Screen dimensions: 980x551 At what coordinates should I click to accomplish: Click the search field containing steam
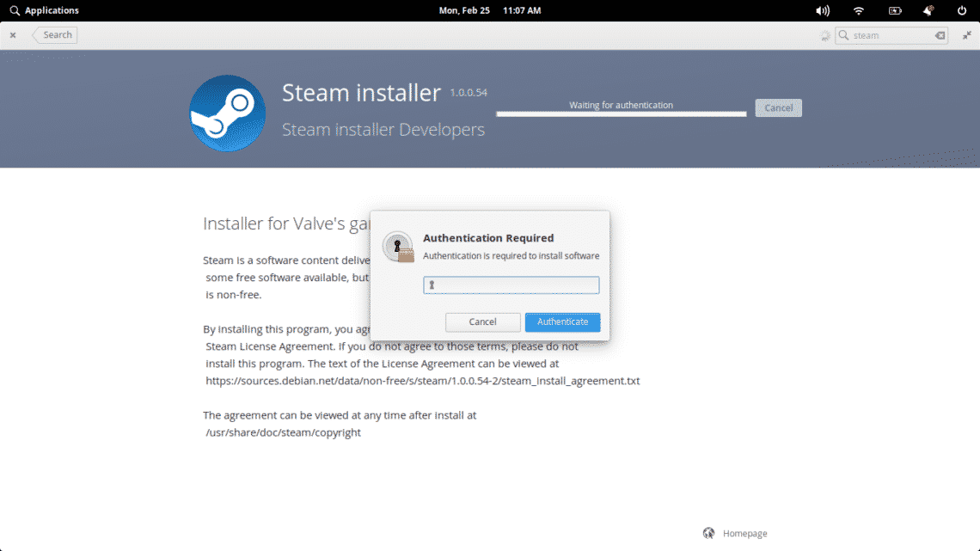891,35
